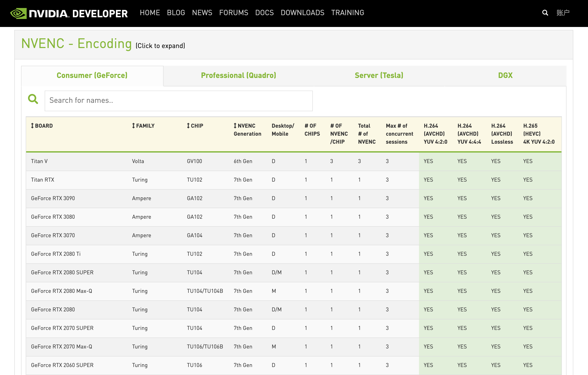Switch to Server (Tesla) tab
Image resolution: width=588 pixels, height=375 pixels.
coord(379,75)
